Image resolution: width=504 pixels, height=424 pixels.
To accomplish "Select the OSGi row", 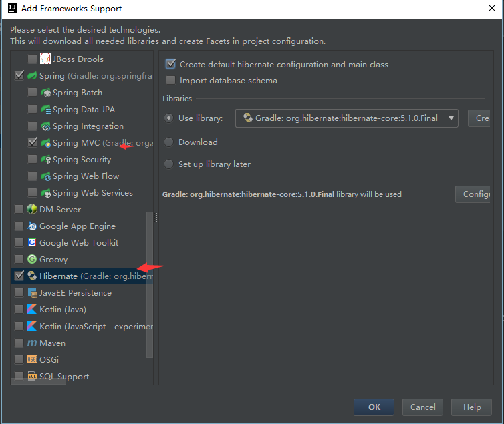I will pos(82,360).
